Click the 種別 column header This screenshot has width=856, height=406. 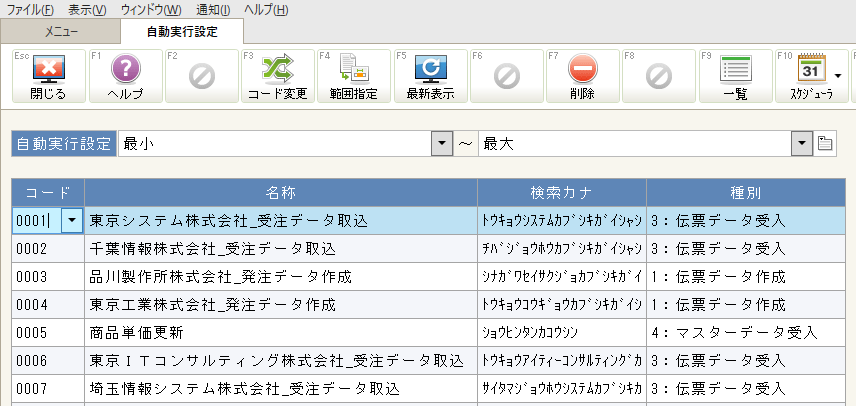point(746,192)
